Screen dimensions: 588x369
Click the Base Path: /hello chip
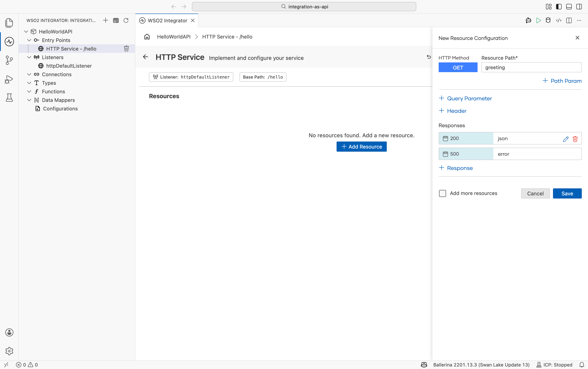pos(263,77)
